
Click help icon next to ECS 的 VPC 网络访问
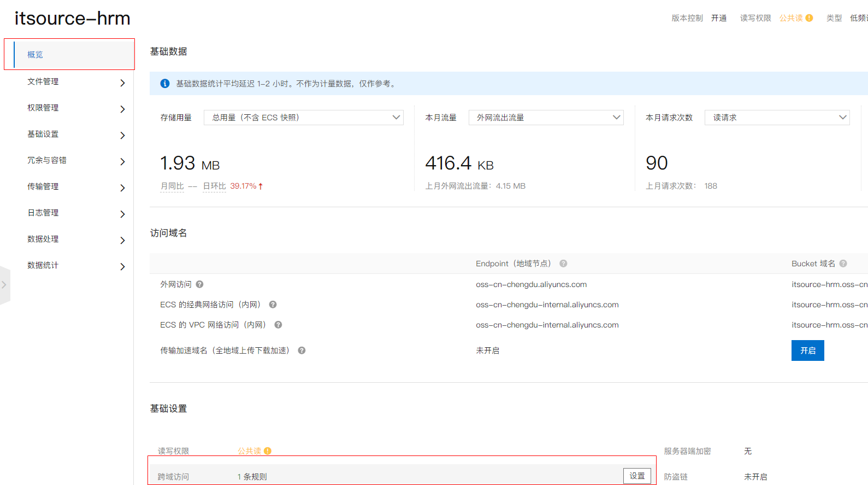278,325
